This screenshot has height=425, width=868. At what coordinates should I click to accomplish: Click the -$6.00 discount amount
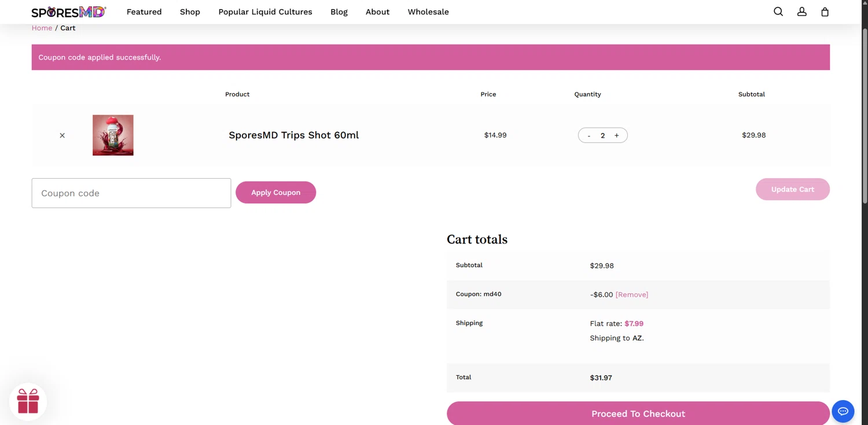point(601,294)
